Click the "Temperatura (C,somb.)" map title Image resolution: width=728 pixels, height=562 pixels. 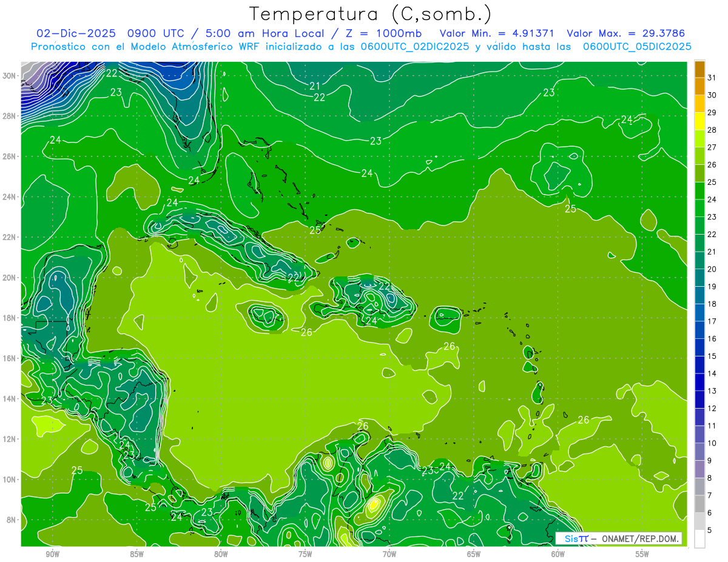(x=370, y=13)
